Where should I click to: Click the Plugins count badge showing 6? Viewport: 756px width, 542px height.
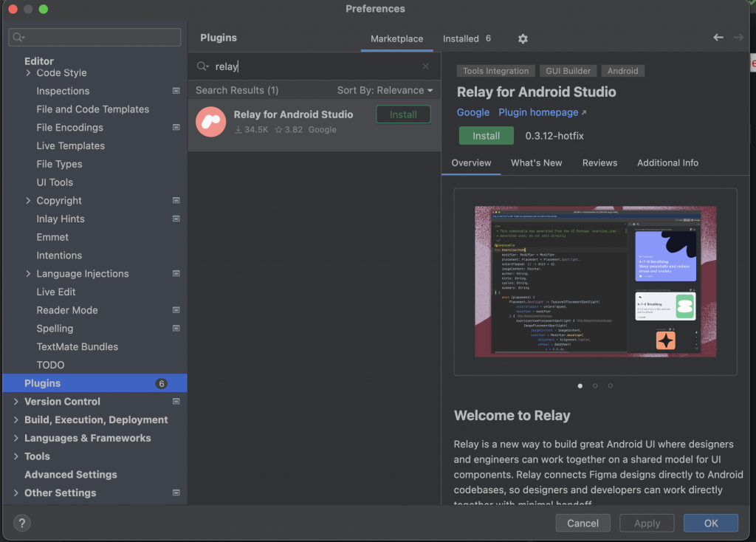pyautogui.click(x=162, y=383)
